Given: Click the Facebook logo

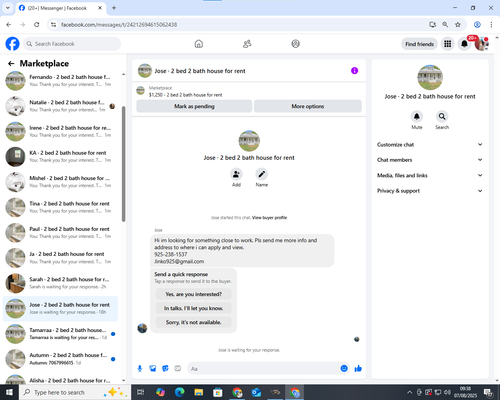Looking at the screenshot, I should 12,44.
